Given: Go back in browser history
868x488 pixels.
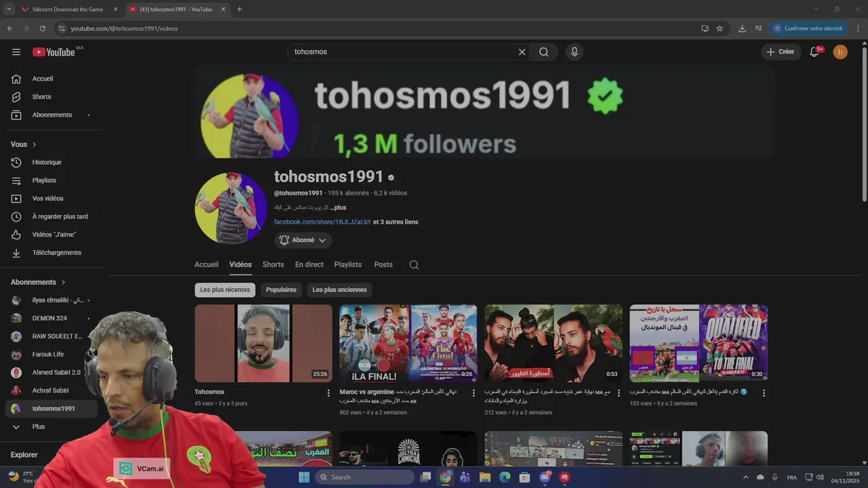Looking at the screenshot, I should click(9, 28).
